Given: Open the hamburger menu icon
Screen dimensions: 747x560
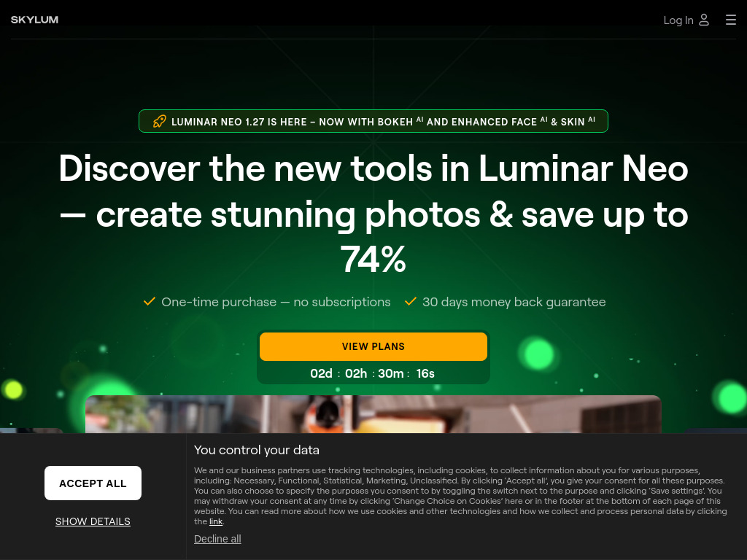Looking at the screenshot, I should 731,20.
